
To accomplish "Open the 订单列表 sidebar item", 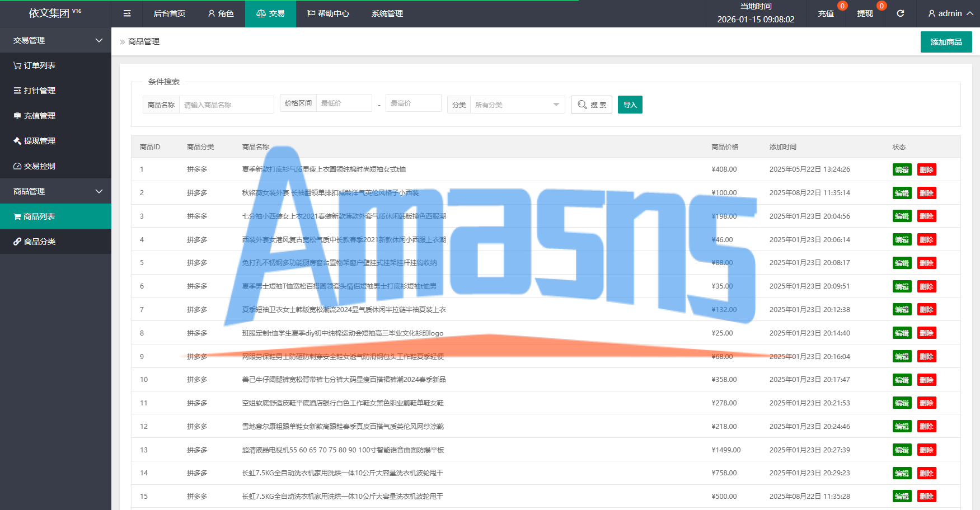I will pos(55,65).
